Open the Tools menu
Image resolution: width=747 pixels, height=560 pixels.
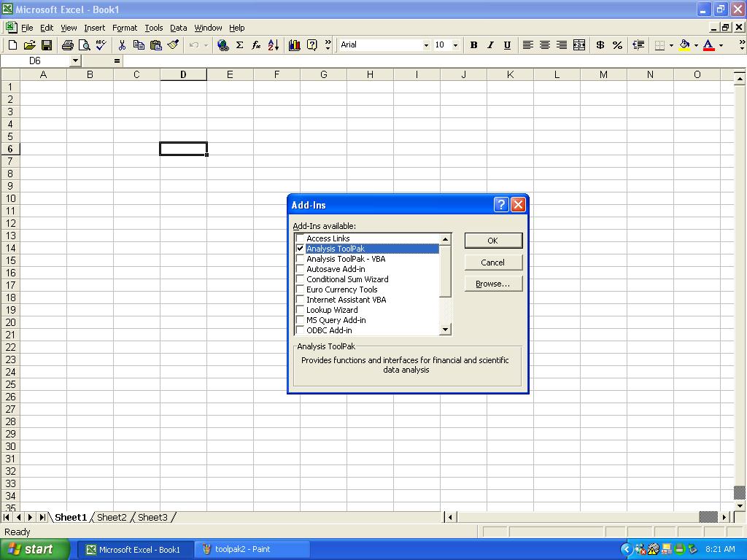154,28
